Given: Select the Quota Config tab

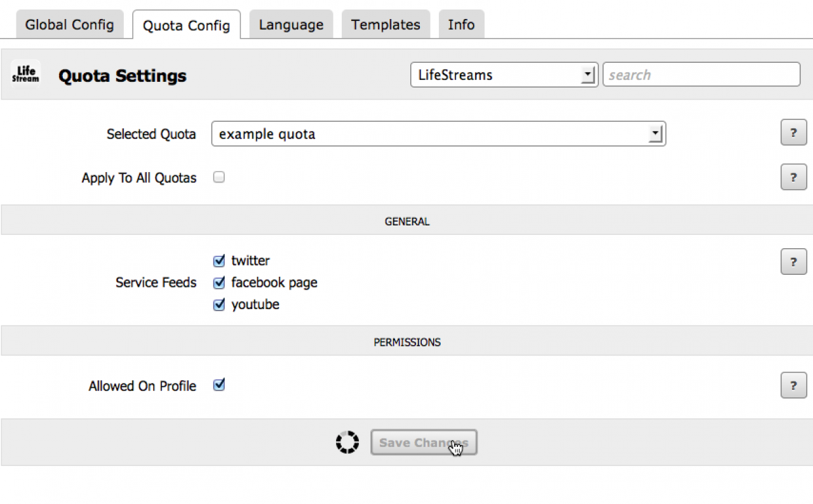Looking at the screenshot, I should [x=186, y=25].
